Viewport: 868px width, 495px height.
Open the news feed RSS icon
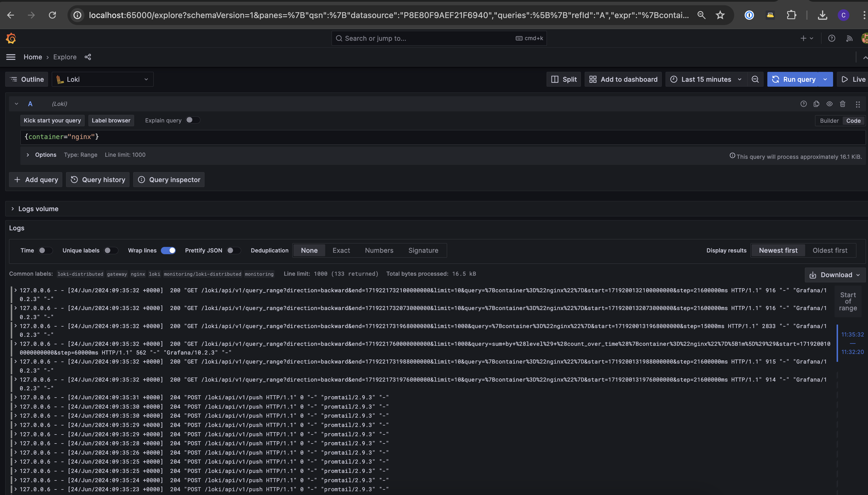click(849, 38)
